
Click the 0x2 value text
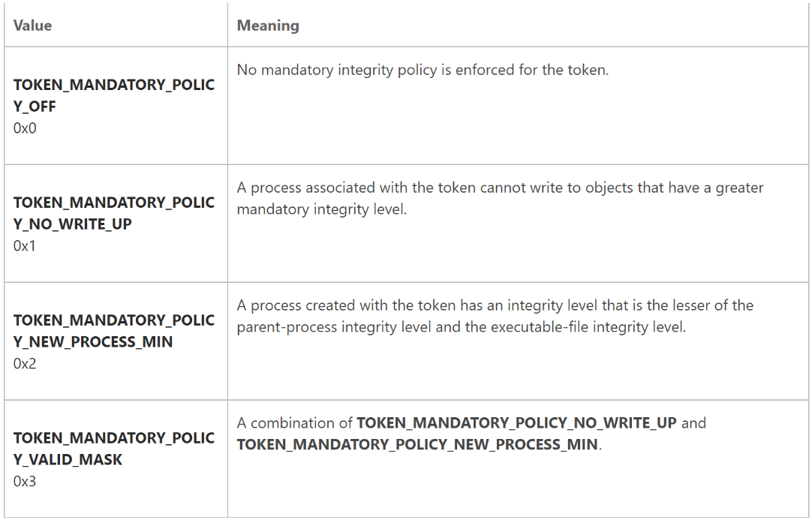coord(25,363)
